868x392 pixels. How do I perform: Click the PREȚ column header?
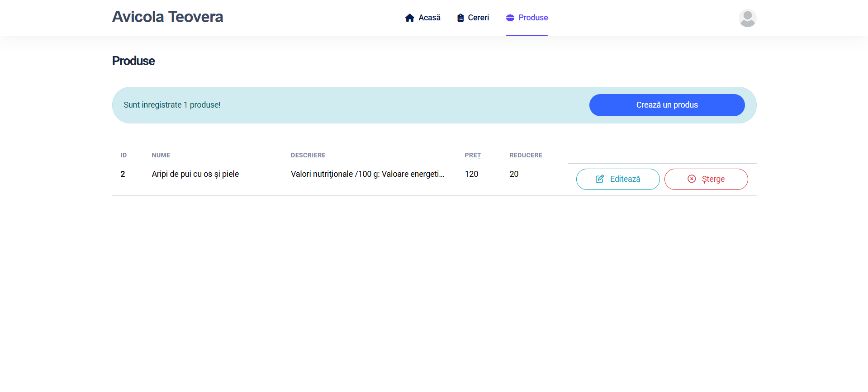[x=473, y=155]
